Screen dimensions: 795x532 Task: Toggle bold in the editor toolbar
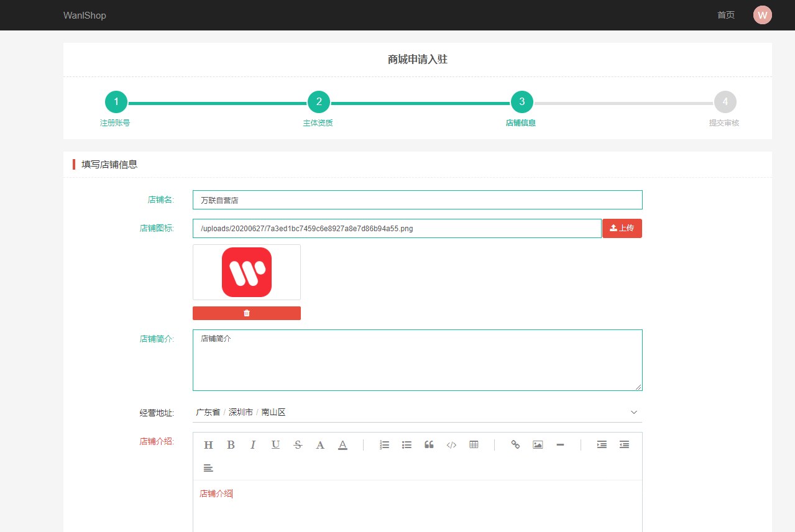point(231,445)
